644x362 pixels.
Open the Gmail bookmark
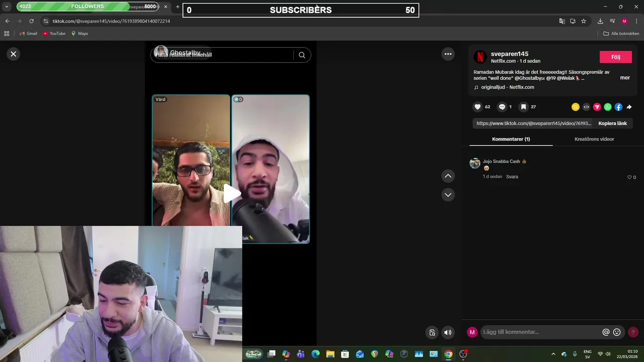pos(28,34)
